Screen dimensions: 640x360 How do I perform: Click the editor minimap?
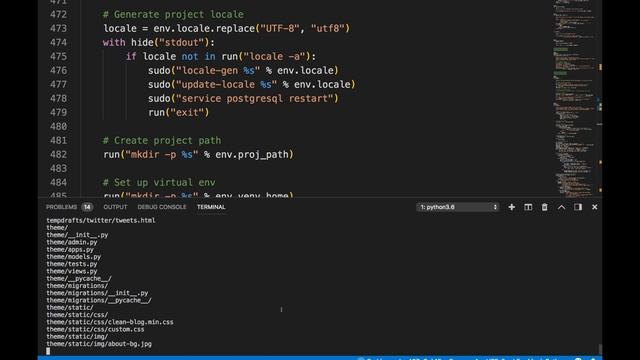point(576,98)
